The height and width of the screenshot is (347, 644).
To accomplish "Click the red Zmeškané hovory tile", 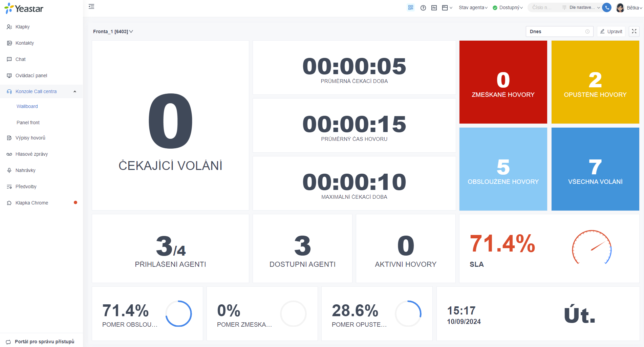I will [x=503, y=82].
